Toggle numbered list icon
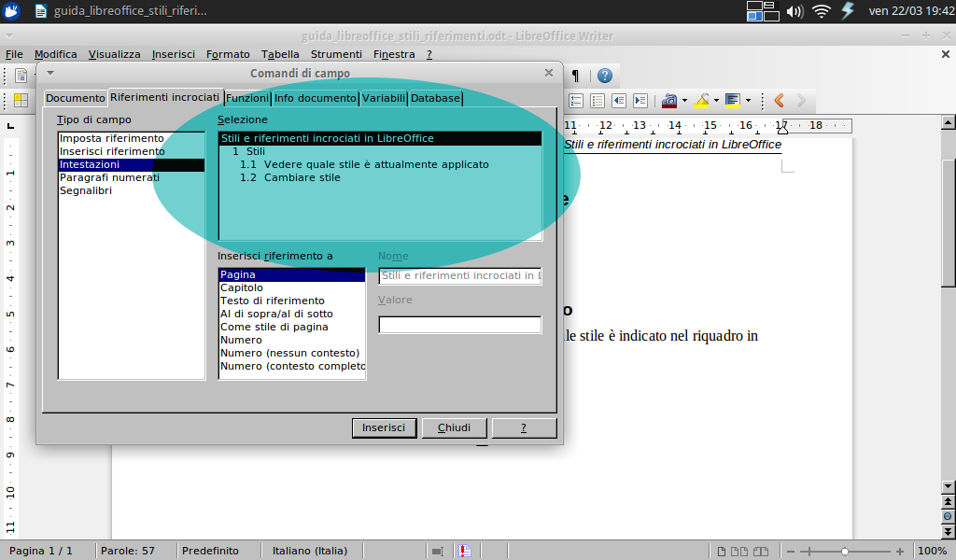The image size is (956, 560). point(576,101)
